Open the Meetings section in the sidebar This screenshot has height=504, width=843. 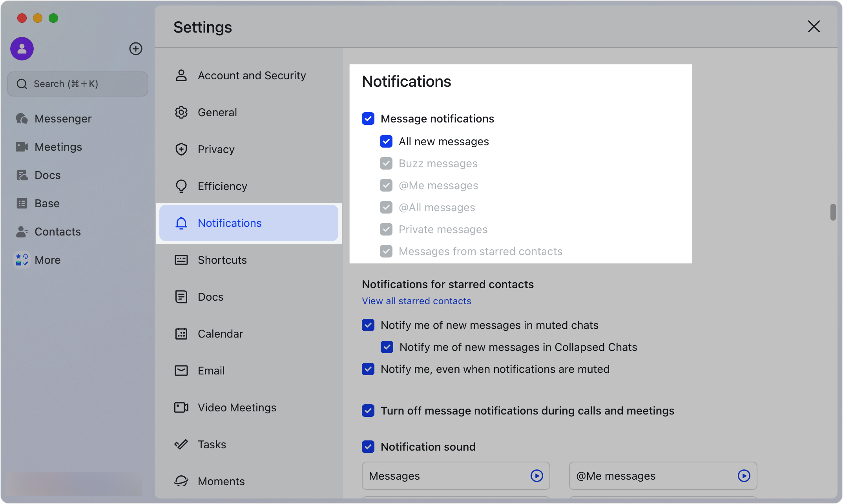point(58,147)
